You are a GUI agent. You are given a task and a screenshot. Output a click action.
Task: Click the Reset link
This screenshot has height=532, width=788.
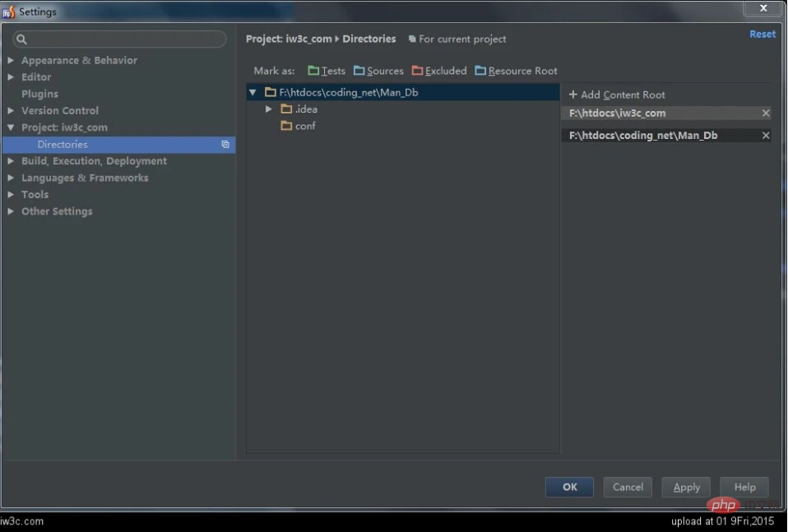762,35
